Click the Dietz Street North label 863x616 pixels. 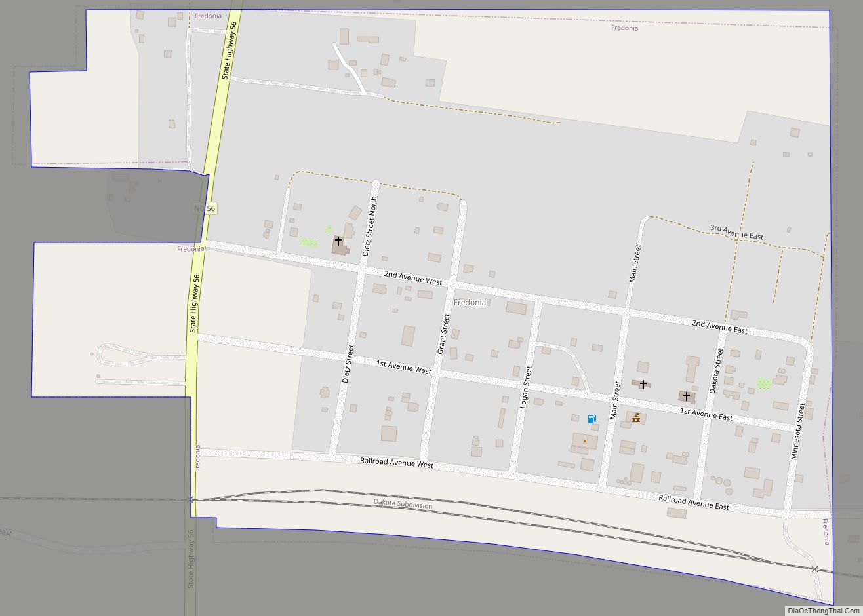click(x=370, y=226)
